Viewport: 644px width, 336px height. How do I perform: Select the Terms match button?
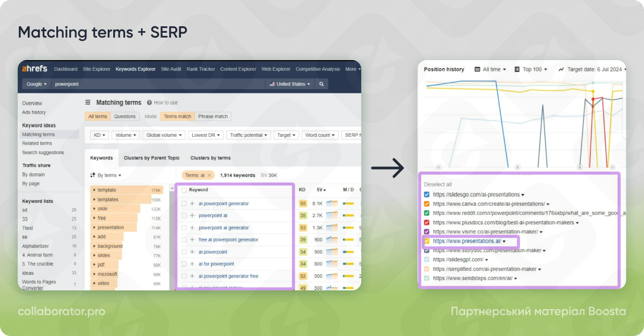[x=177, y=116]
